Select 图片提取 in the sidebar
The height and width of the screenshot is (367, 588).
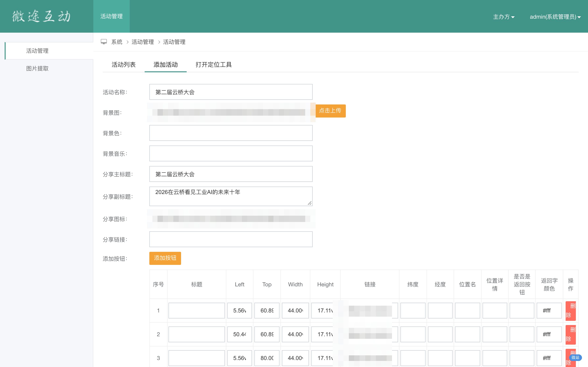coord(37,69)
